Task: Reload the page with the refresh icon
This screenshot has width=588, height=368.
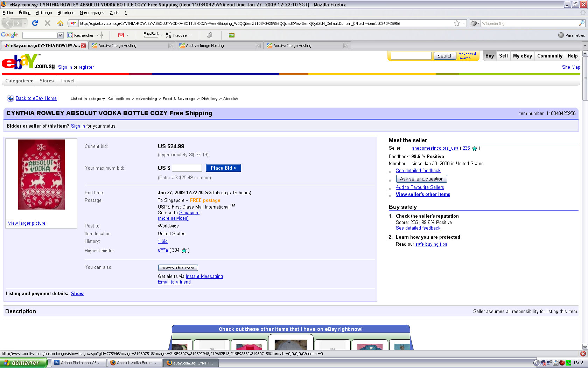Action: click(x=35, y=23)
